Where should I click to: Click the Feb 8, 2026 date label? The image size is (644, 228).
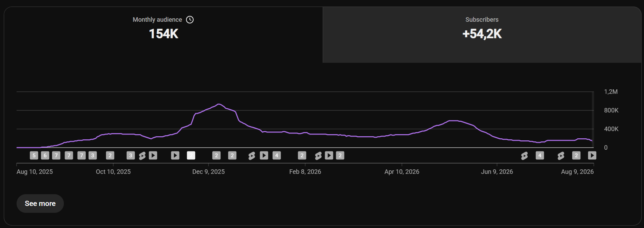click(305, 172)
